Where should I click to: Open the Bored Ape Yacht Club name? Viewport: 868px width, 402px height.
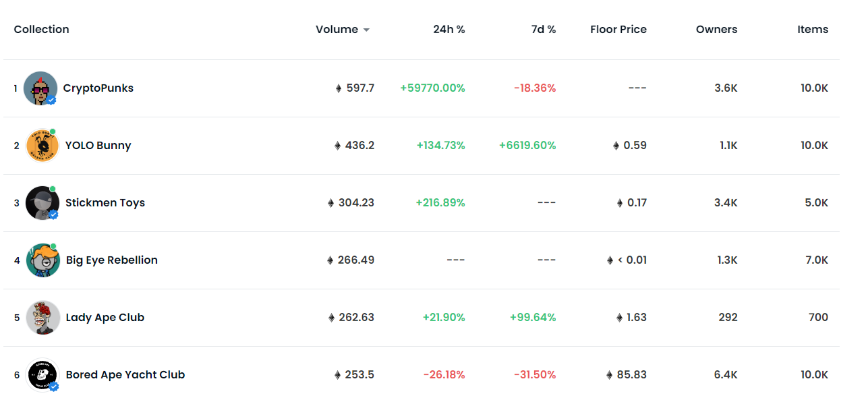(x=125, y=375)
